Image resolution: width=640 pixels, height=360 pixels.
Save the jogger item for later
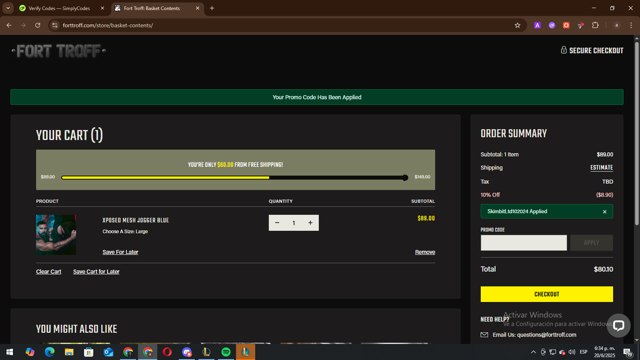click(120, 252)
